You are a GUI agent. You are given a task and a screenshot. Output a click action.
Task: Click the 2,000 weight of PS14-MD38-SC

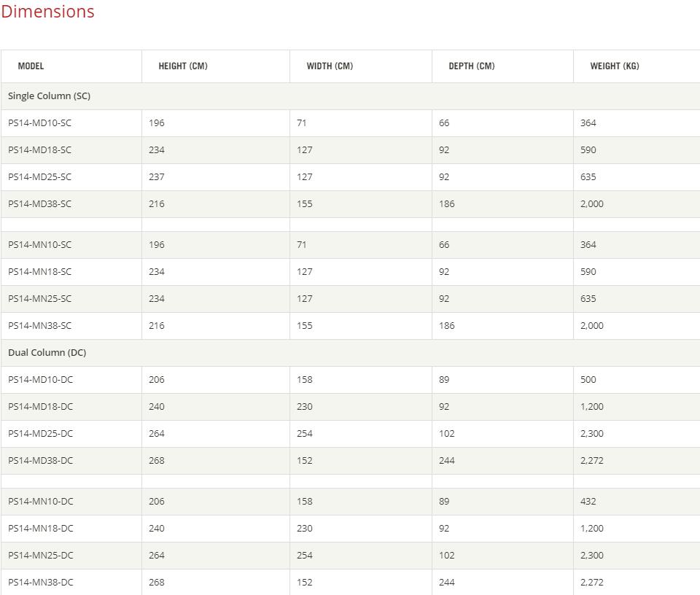point(592,204)
